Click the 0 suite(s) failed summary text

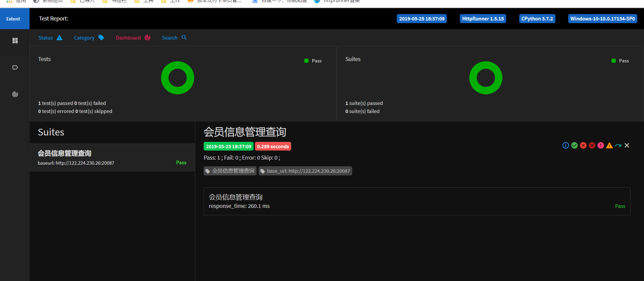click(363, 111)
